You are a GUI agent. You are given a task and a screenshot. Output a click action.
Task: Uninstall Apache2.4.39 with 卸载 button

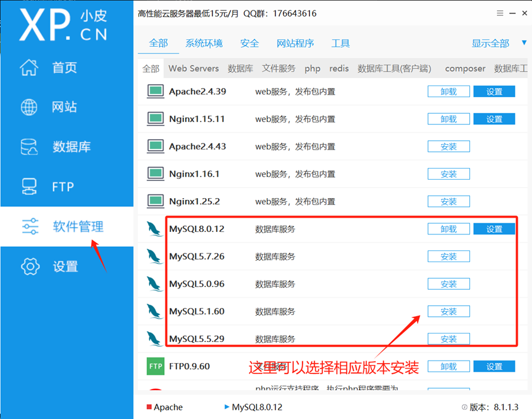pyautogui.click(x=448, y=91)
